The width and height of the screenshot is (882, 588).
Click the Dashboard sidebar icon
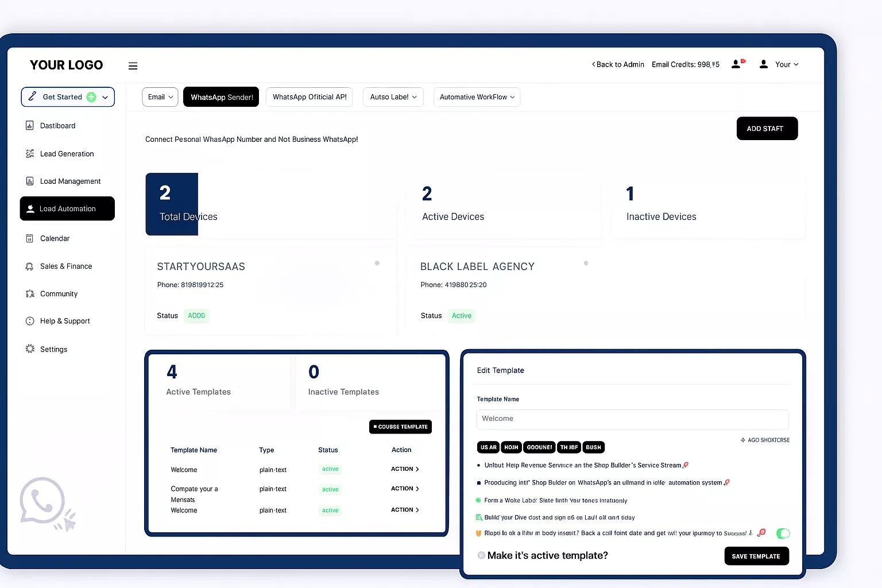[x=30, y=126]
